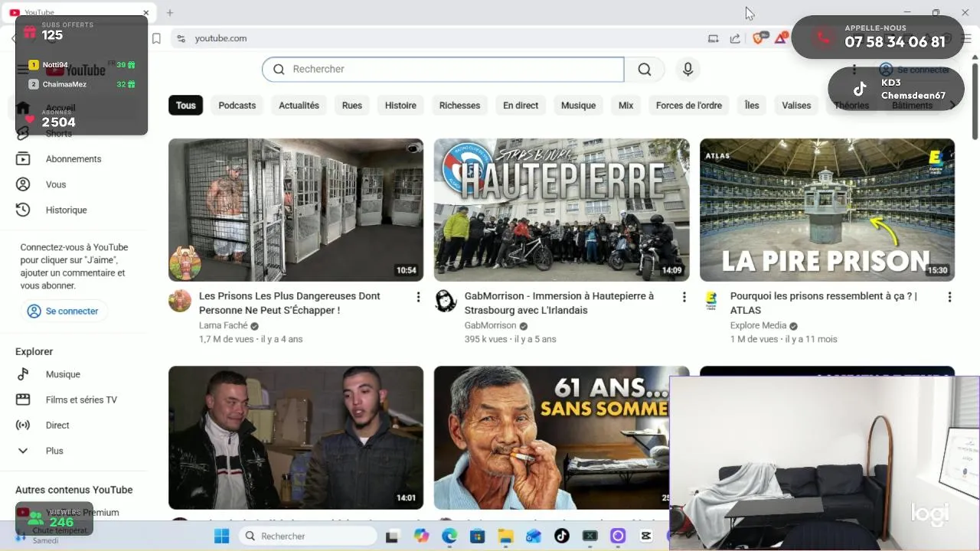Launch TikTok from the taskbar
This screenshot has height=551, width=980.
pos(562,536)
